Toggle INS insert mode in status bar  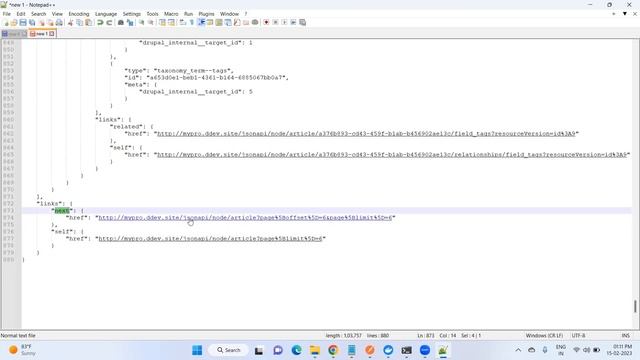(x=625, y=336)
